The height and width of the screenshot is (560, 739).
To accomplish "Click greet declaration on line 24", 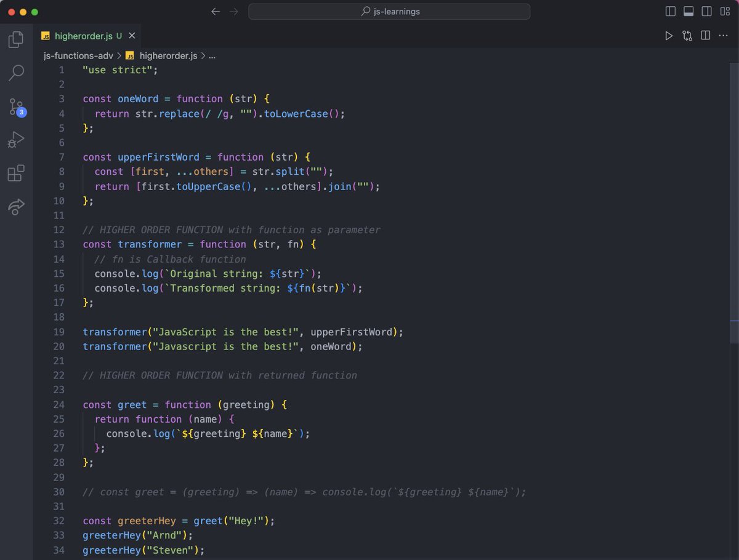I will click(132, 405).
